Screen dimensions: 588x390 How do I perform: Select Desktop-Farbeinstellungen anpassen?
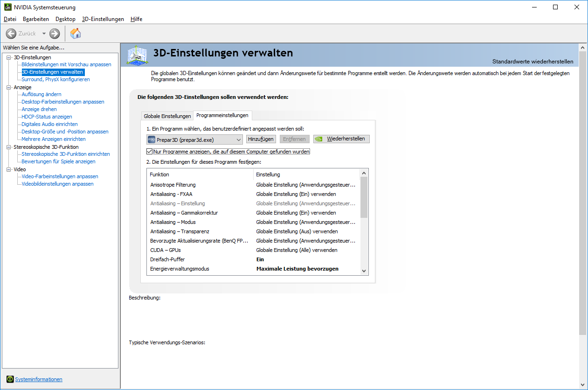coord(63,102)
